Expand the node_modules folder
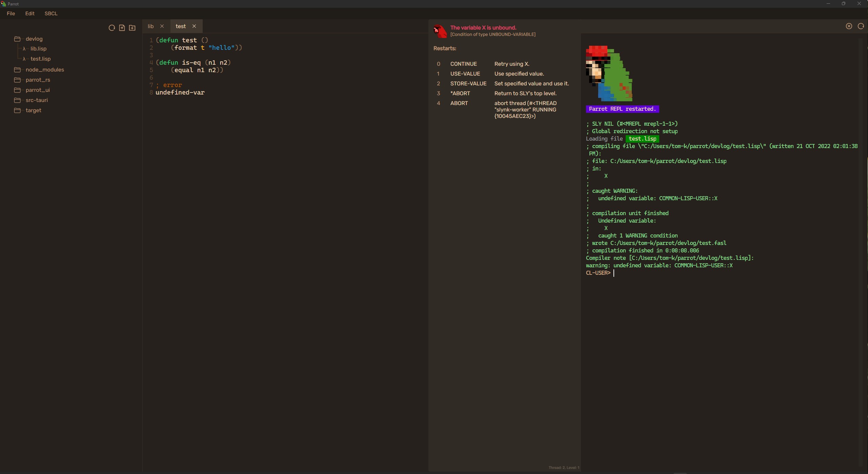This screenshot has height=474, width=868. pos(44,70)
